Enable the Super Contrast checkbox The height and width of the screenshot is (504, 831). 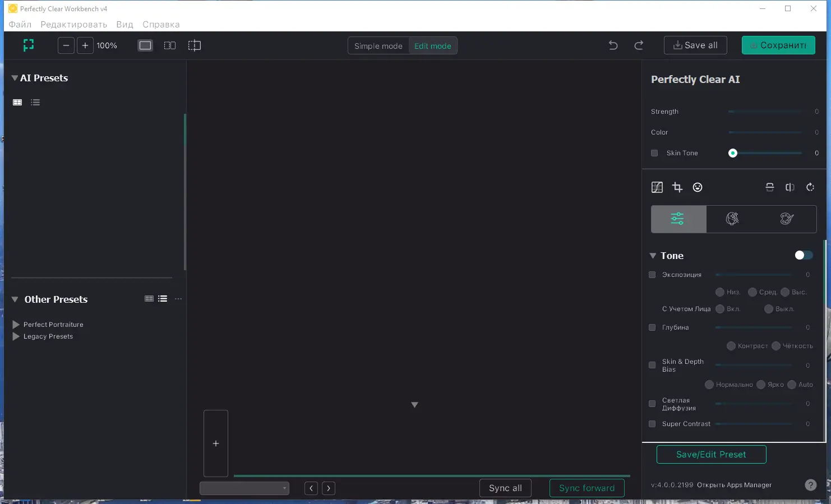pos(652,424)
